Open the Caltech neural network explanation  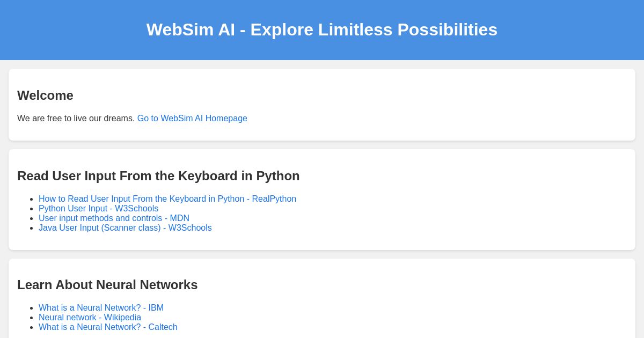point(108,327)
